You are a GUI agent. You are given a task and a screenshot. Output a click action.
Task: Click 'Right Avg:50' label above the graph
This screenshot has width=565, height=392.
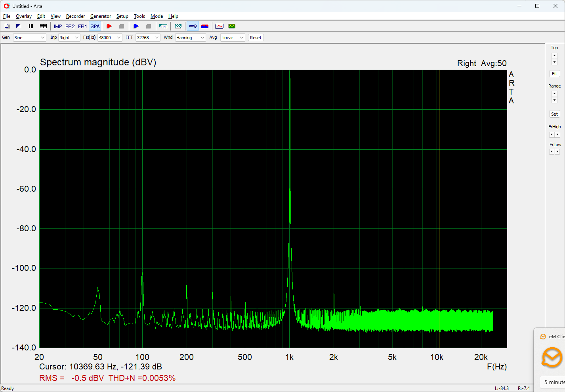pyautogui.click(x=482, y=63)
